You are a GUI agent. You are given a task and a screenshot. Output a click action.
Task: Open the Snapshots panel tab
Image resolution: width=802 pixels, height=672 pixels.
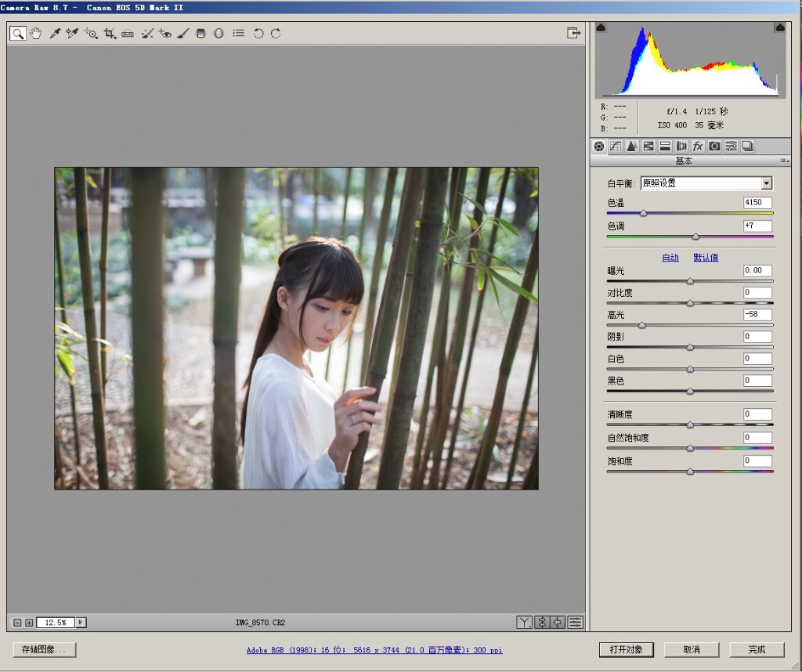tap(748, 146)
